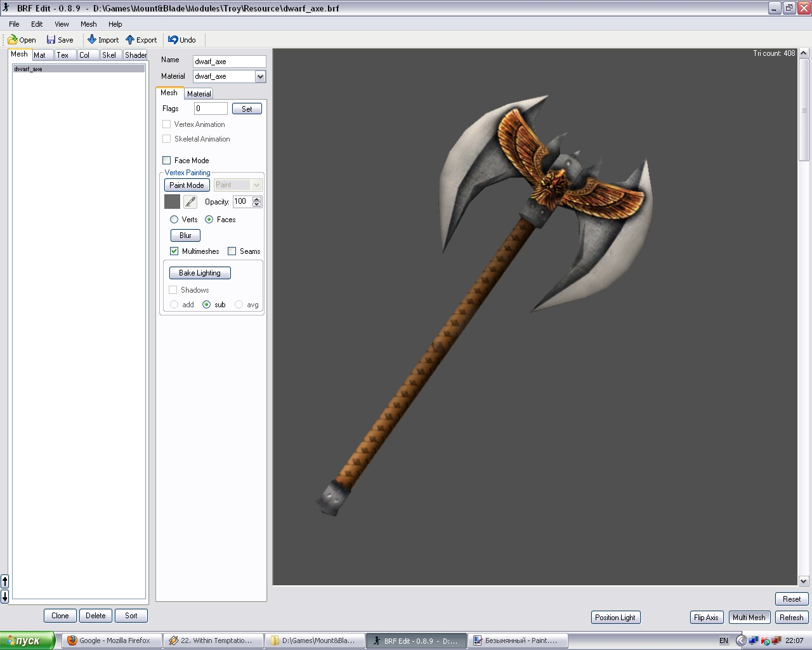Screen dimensions: 812x650
Task: Click the BRF Edit taskbar item
Action: pos(416,640)
